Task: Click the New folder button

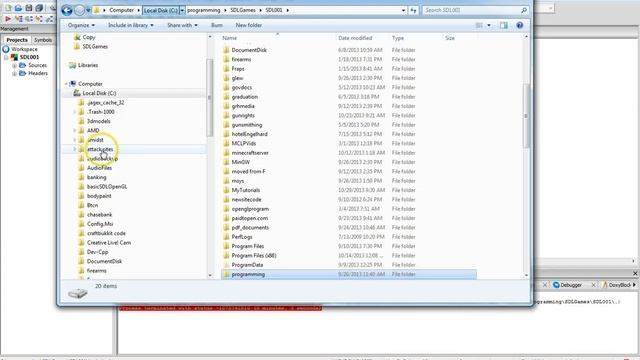Action: (249, 25)
